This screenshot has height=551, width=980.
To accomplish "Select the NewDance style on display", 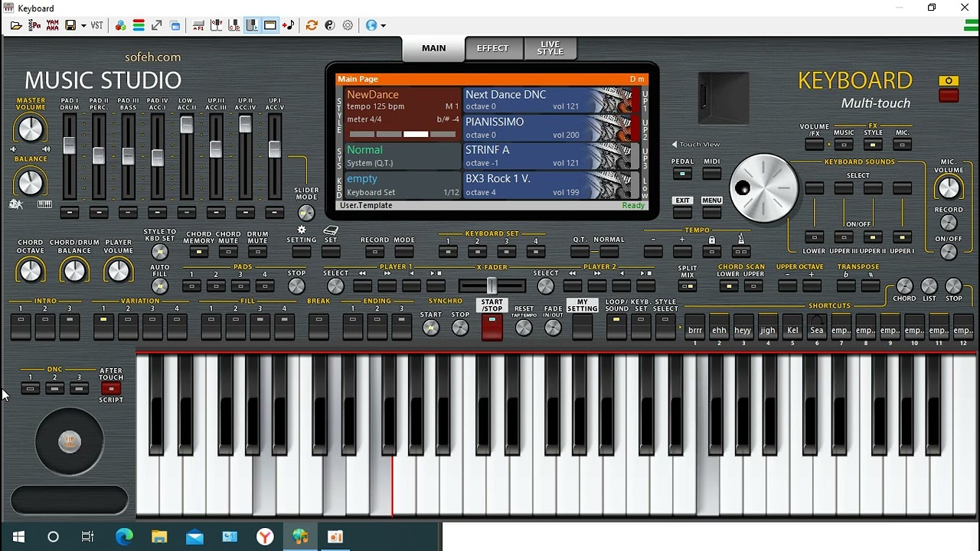I will (x=403, y=113).
